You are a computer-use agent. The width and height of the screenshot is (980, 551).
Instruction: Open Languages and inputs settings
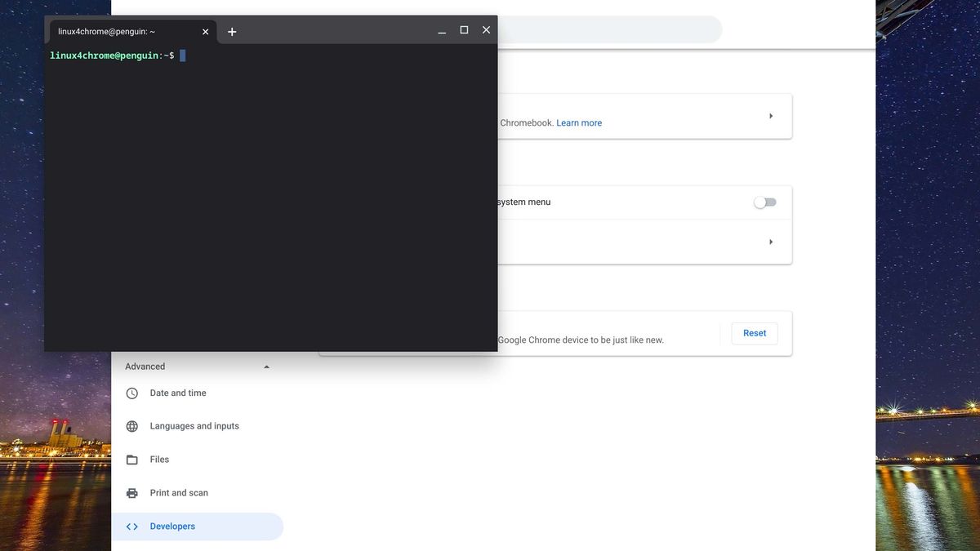point(194,425)
